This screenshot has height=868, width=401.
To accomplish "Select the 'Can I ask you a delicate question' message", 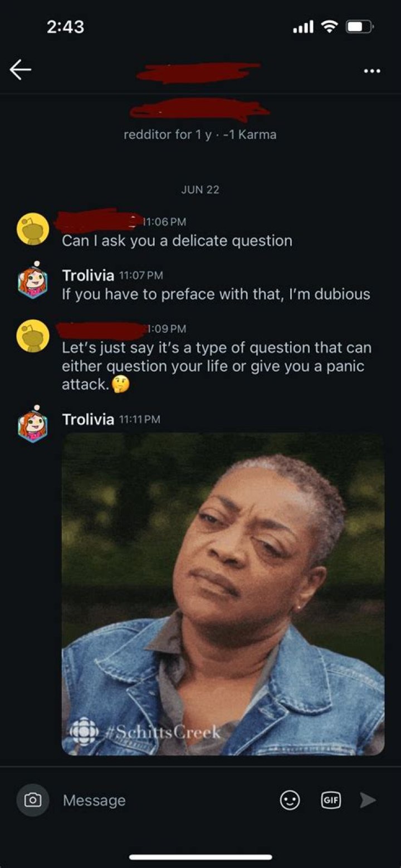I will click(x=177, y=241).
